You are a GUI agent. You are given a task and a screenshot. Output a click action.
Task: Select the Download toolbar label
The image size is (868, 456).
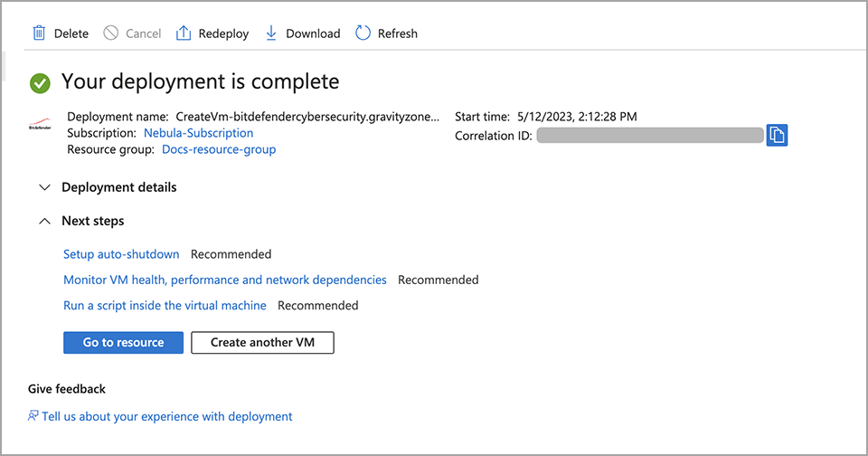pyautogui.click(x=313, y=33)
